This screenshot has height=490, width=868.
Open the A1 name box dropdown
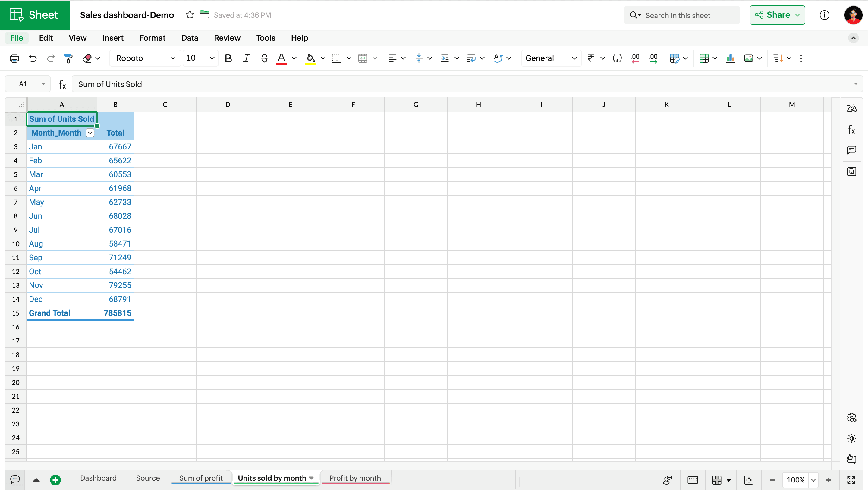coord(43,84)
